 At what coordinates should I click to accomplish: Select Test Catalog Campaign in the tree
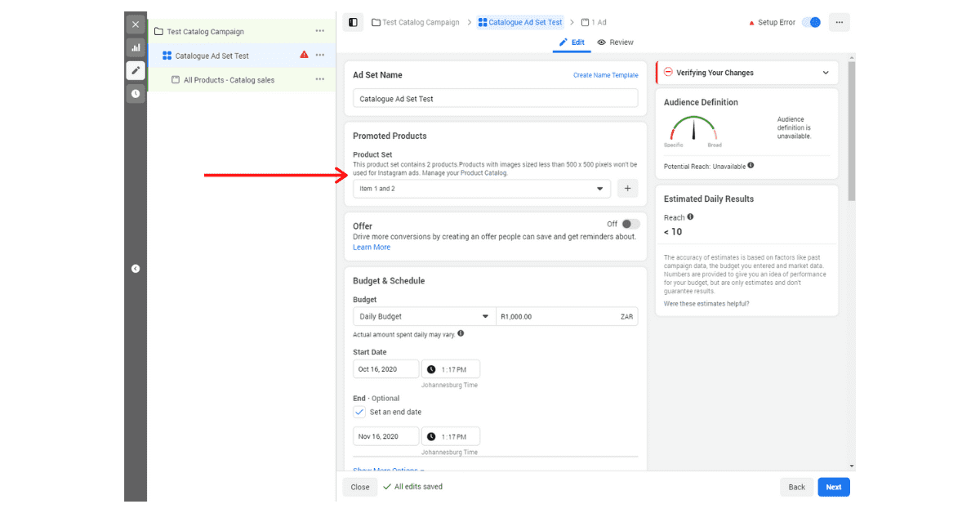[x=205, y=32]
